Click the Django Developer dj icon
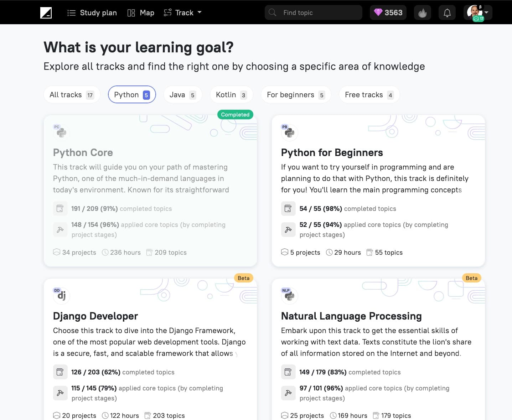The height and width of the screenshot is (420, 512). 61,296
